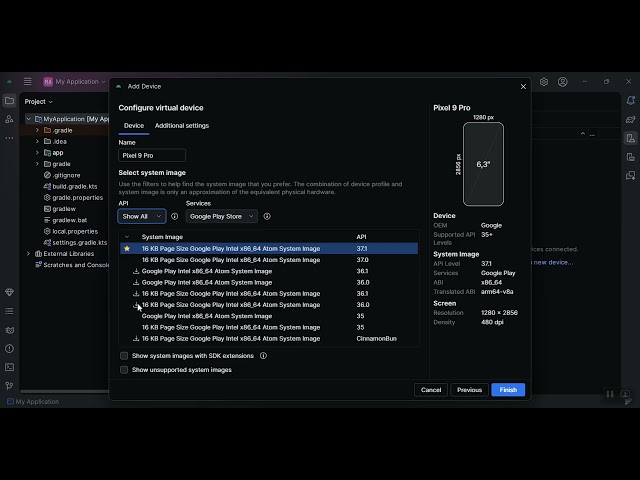Click the info icon next to Services dropdown
Screen dimensions: 640x480
pyautogui.click(x=267, y=216)
